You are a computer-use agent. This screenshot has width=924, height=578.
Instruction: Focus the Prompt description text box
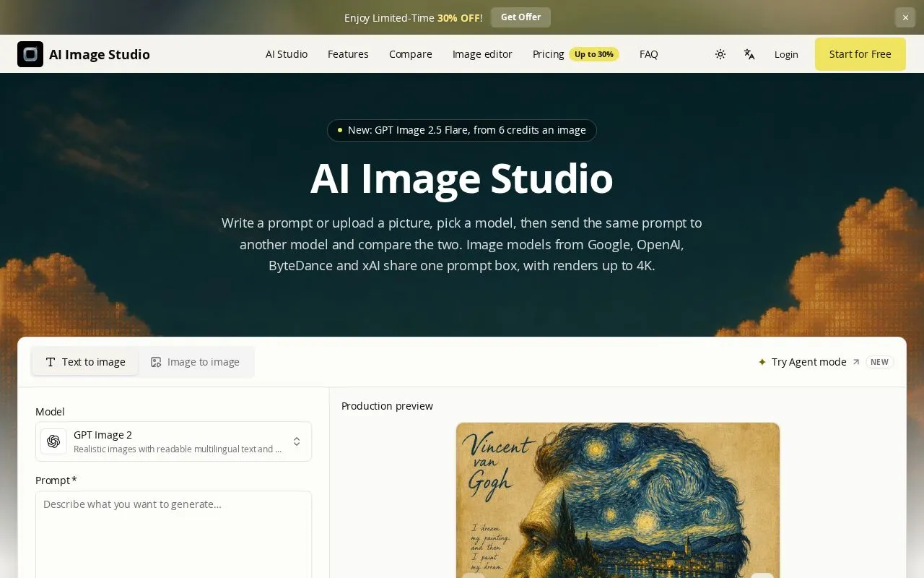(173, 535)
